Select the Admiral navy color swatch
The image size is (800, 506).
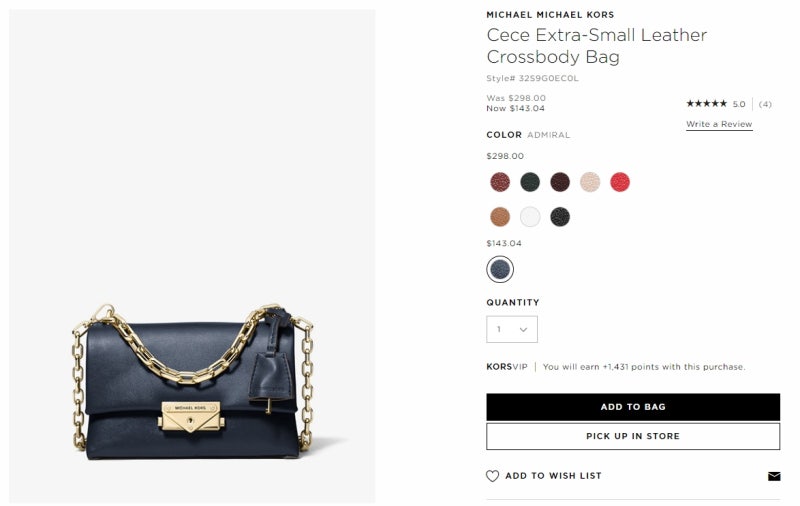[500, 269]
